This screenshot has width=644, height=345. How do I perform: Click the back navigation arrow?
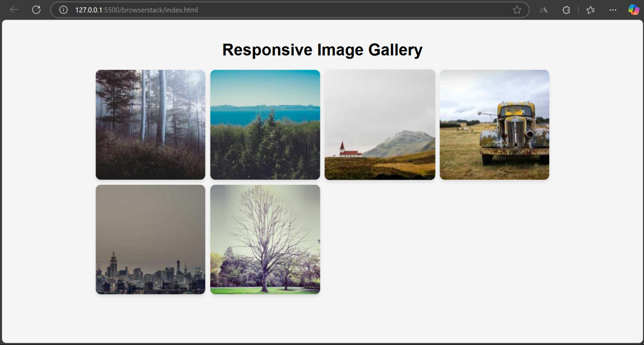coord(14,9)
